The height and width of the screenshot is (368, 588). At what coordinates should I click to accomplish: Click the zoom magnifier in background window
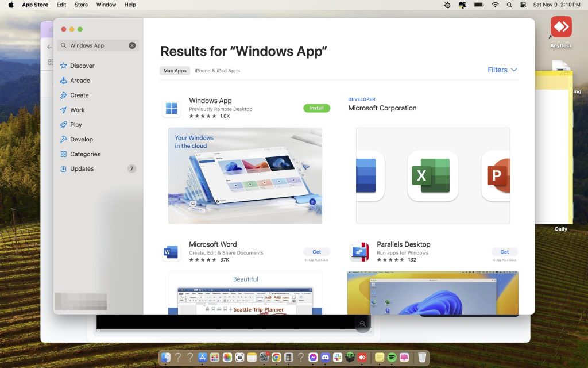[363, 324]
